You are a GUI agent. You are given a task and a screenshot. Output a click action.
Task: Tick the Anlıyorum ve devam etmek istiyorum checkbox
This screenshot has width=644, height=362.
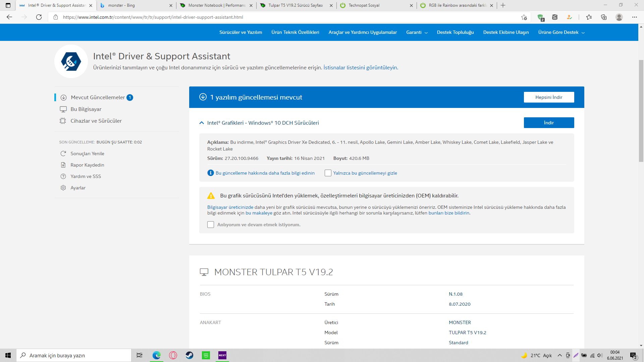tap(211, 225)
